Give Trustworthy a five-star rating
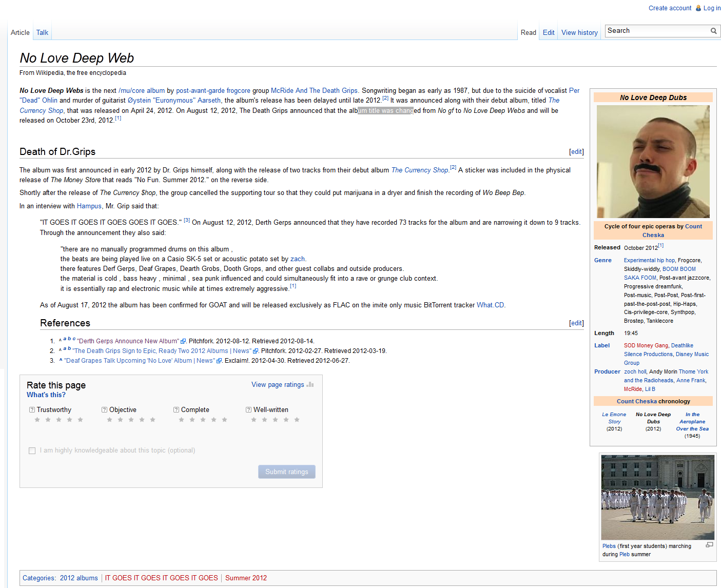Viewport: 721px width, 588px height. [x=80, y=420]
